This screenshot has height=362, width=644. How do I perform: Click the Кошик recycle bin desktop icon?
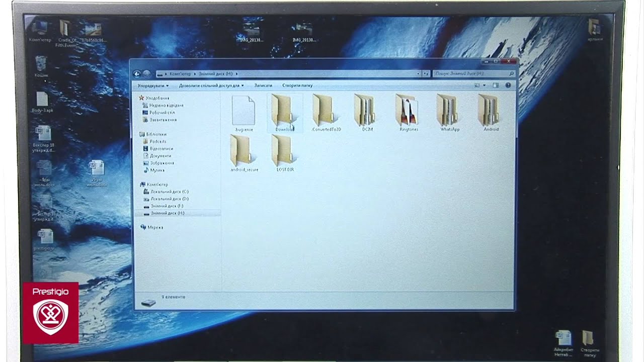(42, 67)
